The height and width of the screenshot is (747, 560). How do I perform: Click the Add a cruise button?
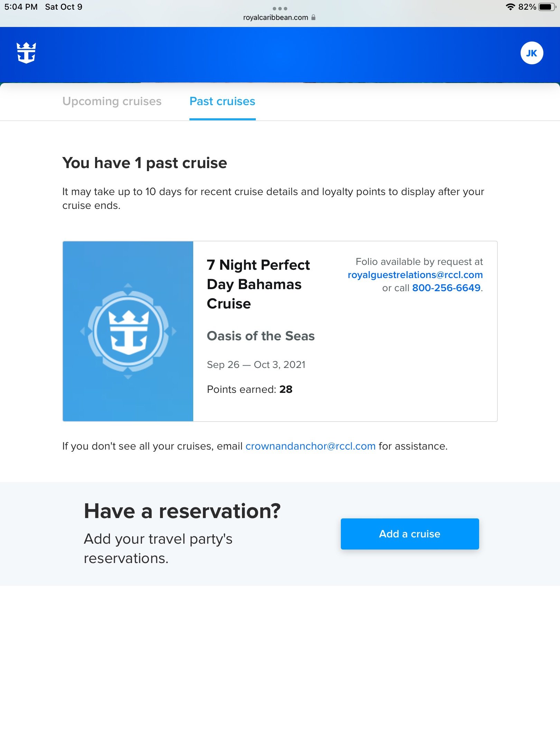(x=410, y=534)
